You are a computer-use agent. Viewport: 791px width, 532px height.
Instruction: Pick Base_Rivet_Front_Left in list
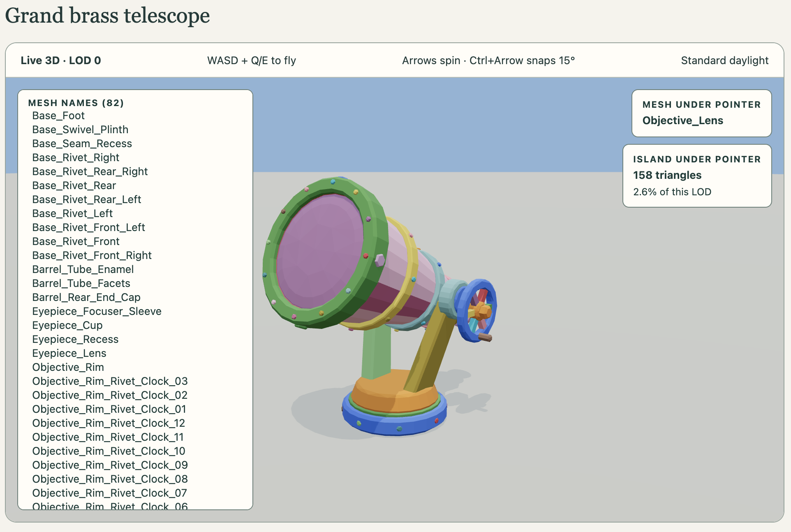click(88, 227)
